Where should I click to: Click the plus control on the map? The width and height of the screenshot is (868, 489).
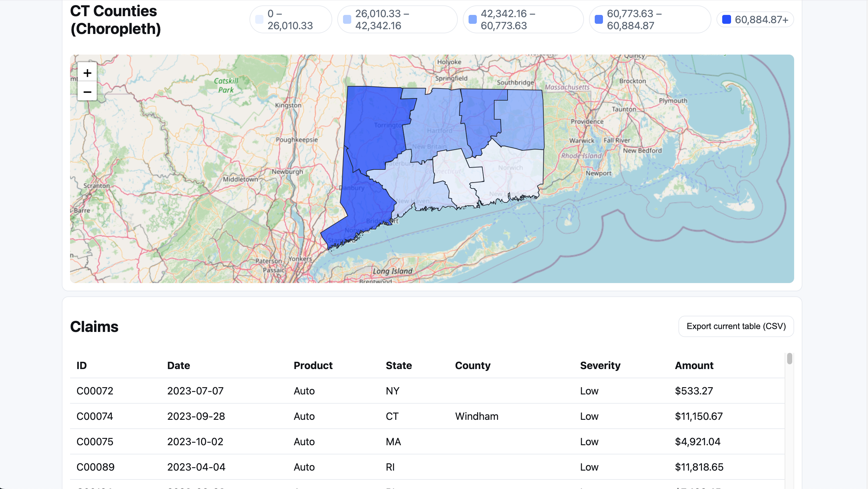[87, 73]
